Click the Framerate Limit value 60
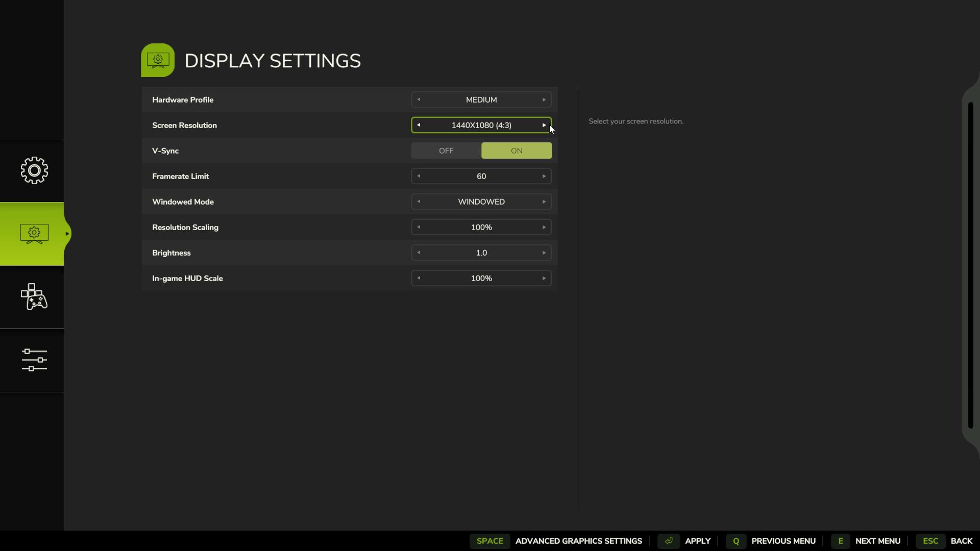This screenshot has width=980, height=551. 481,176
